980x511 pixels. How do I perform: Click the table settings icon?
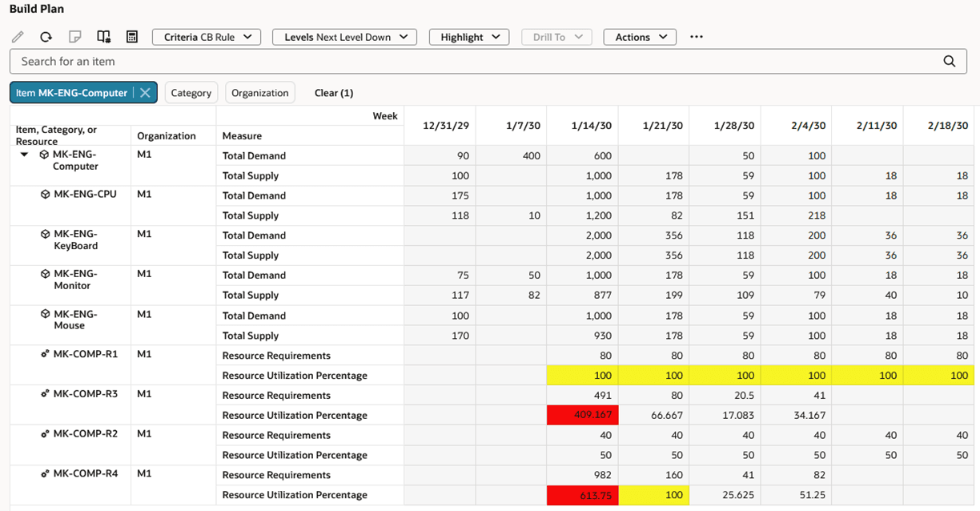click(103, 37)
